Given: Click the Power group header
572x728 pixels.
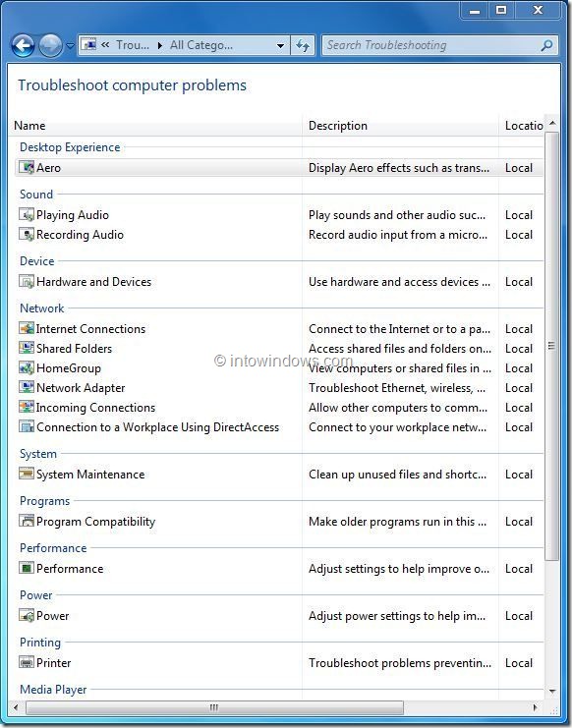Looking at the screenshot, I should tap(35, 595).
